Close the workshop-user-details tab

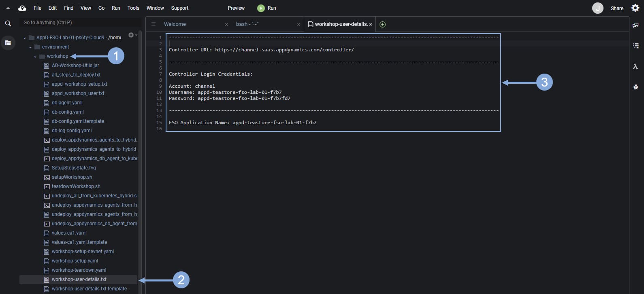(371, 24)
